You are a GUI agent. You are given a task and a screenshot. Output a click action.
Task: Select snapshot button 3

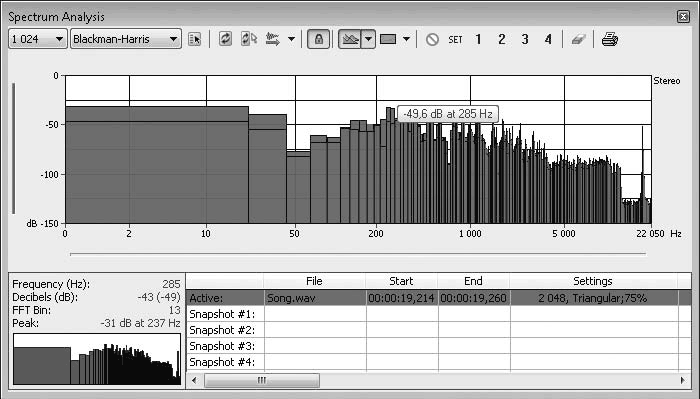pos(525,39)
